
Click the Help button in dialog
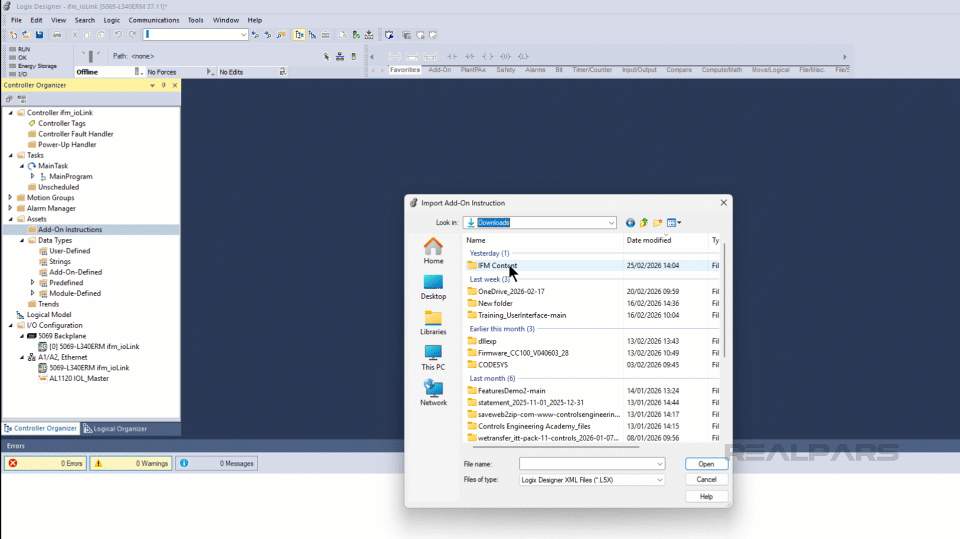point(706,497)
